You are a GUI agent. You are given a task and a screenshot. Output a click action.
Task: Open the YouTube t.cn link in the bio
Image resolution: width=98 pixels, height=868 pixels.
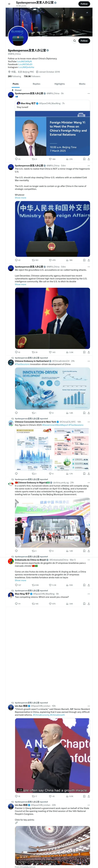pyautogui.click(x=24, y=61)
